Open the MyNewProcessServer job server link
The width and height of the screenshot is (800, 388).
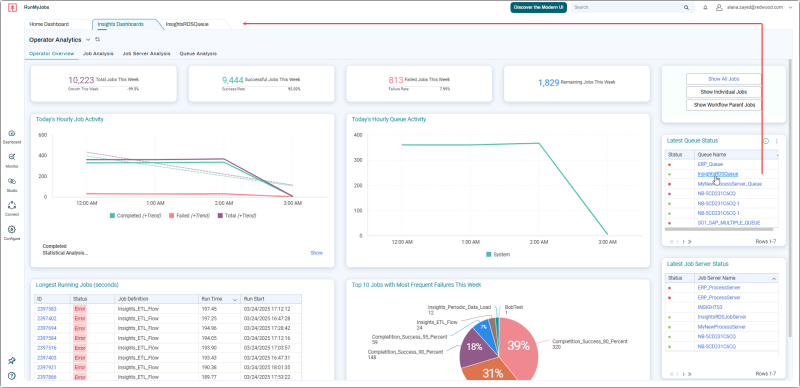pyautogui.click(x=721, y=327)
